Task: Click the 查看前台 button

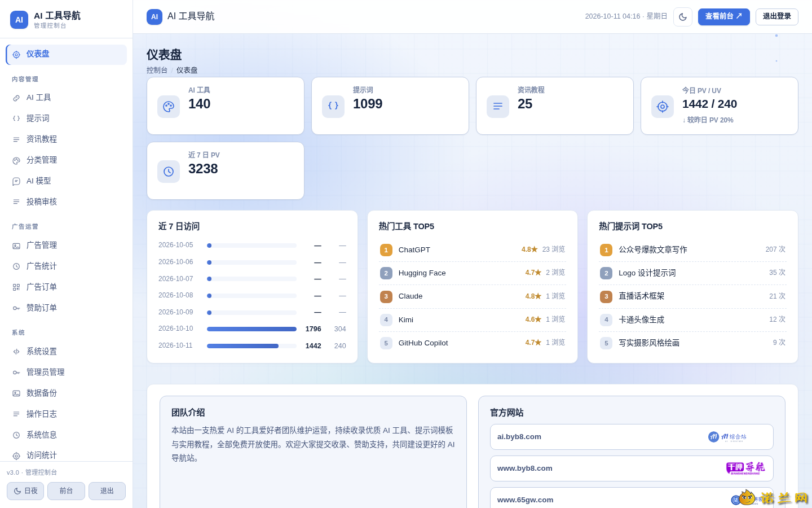Action: [724, 17]
